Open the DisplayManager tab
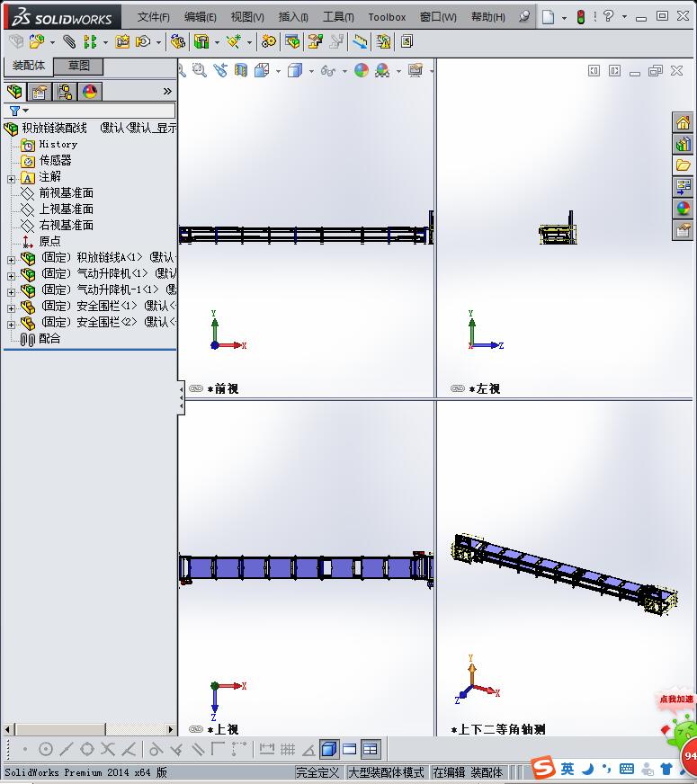697x784 pixels. pyautogui.click(x=90, y=92)
